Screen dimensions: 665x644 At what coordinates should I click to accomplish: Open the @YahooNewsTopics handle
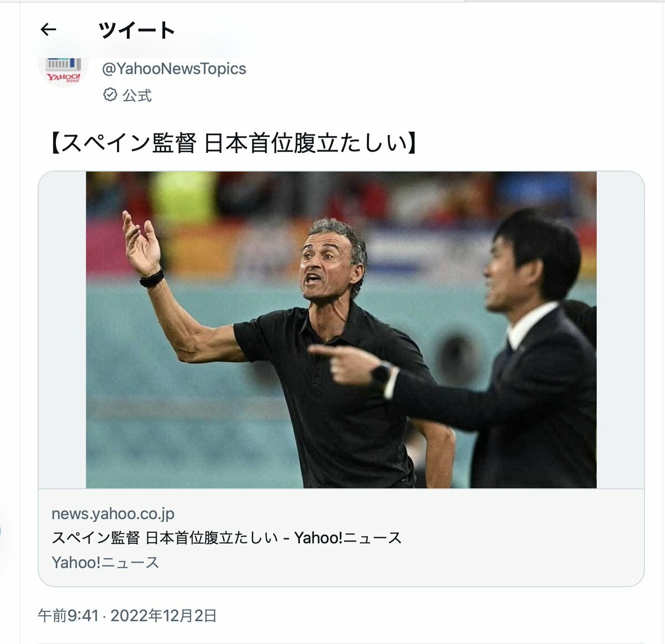click(x=174, y=69)
